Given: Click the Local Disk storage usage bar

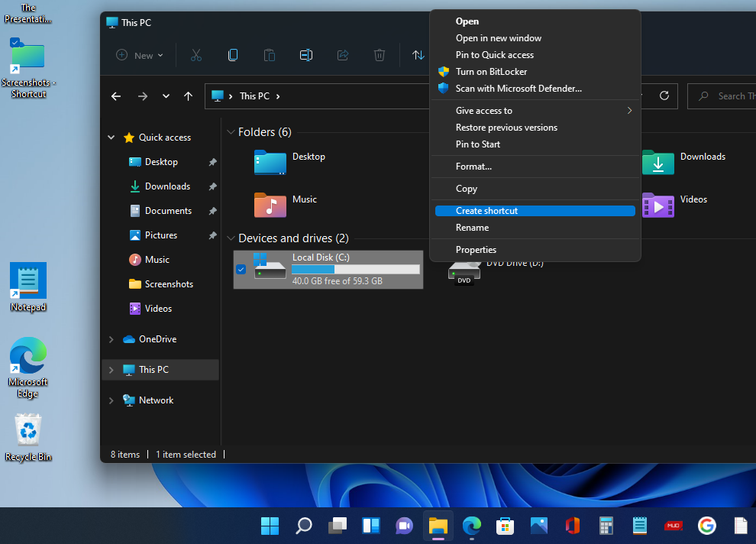Looking at the screenshot, I should click(x=355, y=270).
